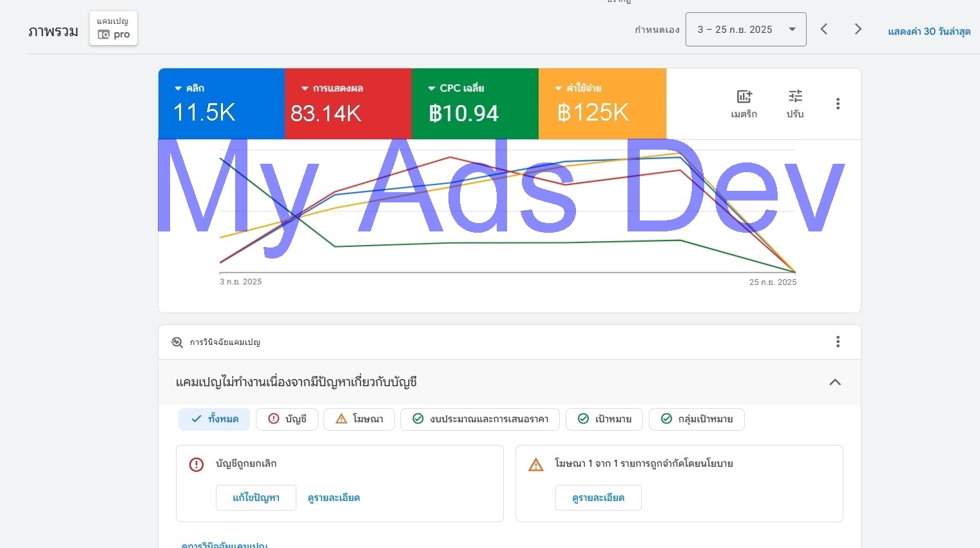The image size is (980, 548).
Task: Select the กลุ่มเป้าหมาย (Audience) filter tab
Action: pos(697,419)
